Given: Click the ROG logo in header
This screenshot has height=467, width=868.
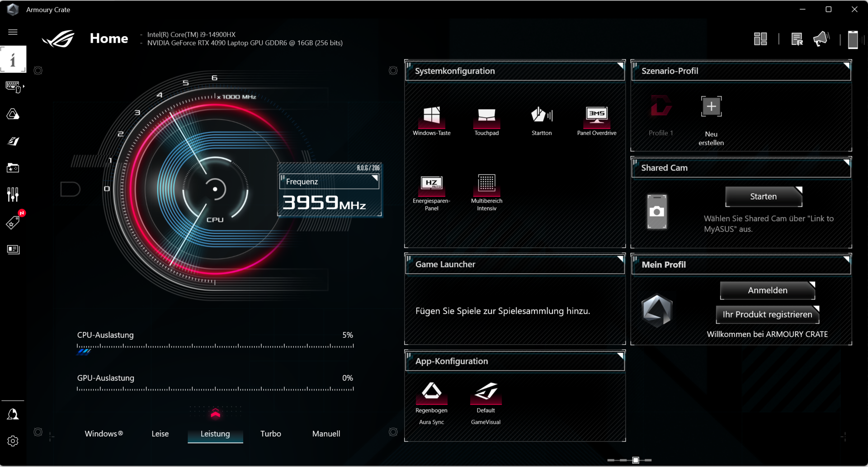Looking at the screenshot, I should [58, 38].
